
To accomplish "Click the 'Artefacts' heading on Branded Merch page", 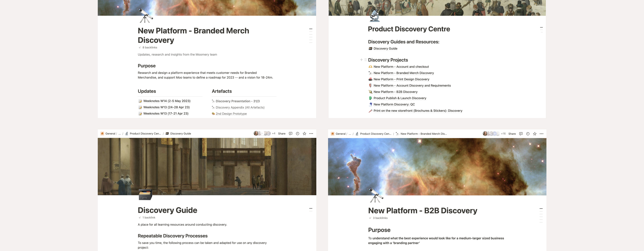I will [222, 91].
